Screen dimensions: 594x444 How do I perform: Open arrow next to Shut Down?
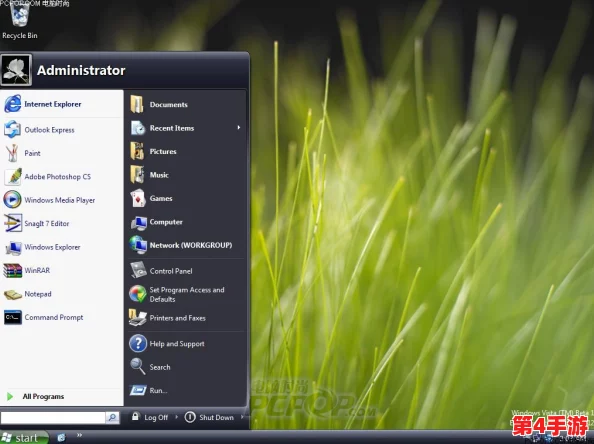pos(242,417)
